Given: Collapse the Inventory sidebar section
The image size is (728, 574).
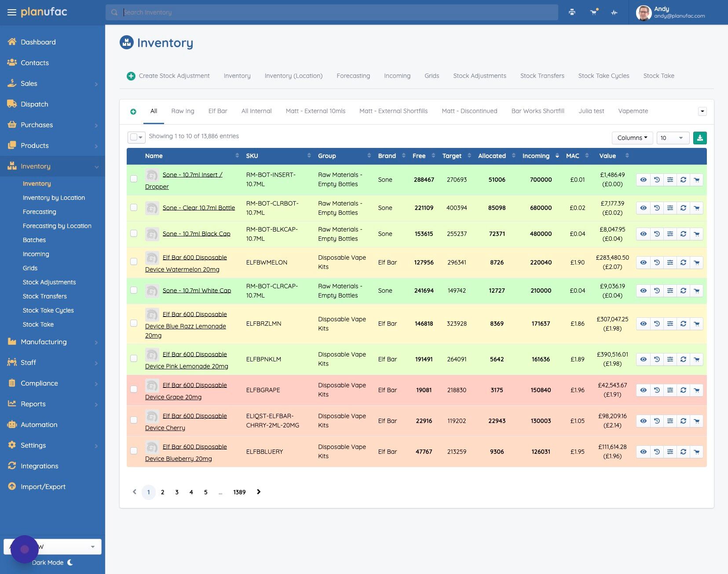Looking at the screenshot, I should tap(52, 166).
